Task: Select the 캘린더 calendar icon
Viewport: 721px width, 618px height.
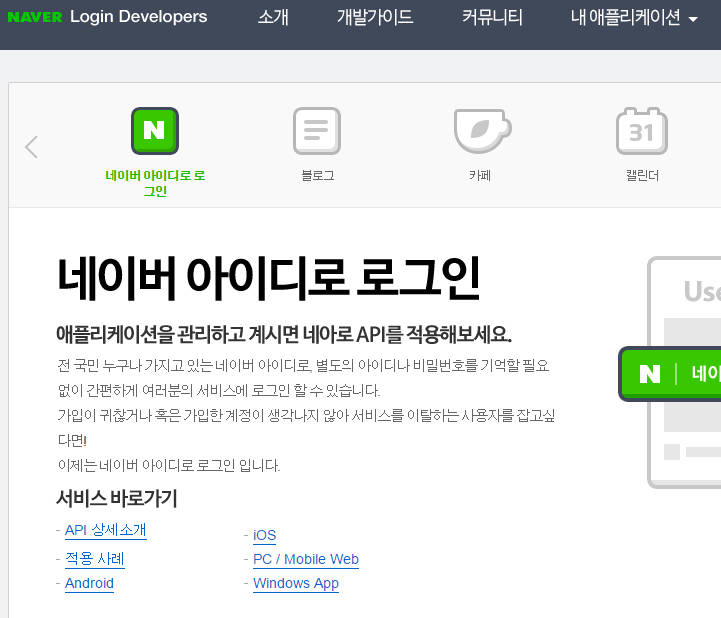Action: tap(642, 131)
